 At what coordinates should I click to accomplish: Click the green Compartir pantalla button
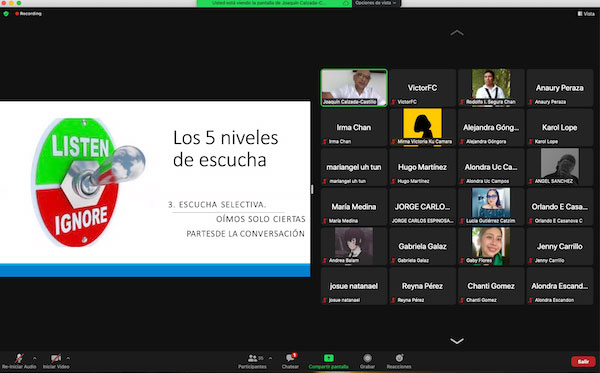tap(328, 362)
